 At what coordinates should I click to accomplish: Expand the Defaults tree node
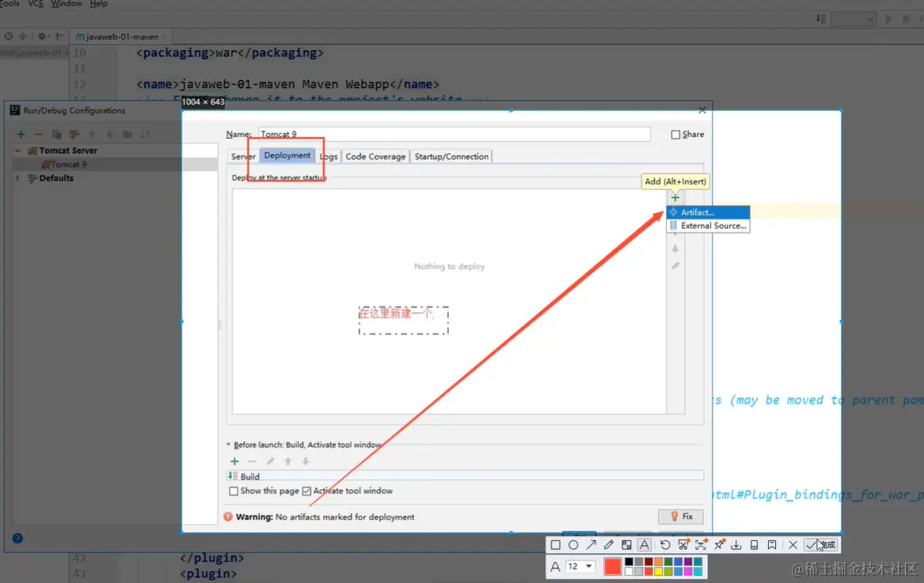coord(17,178)
